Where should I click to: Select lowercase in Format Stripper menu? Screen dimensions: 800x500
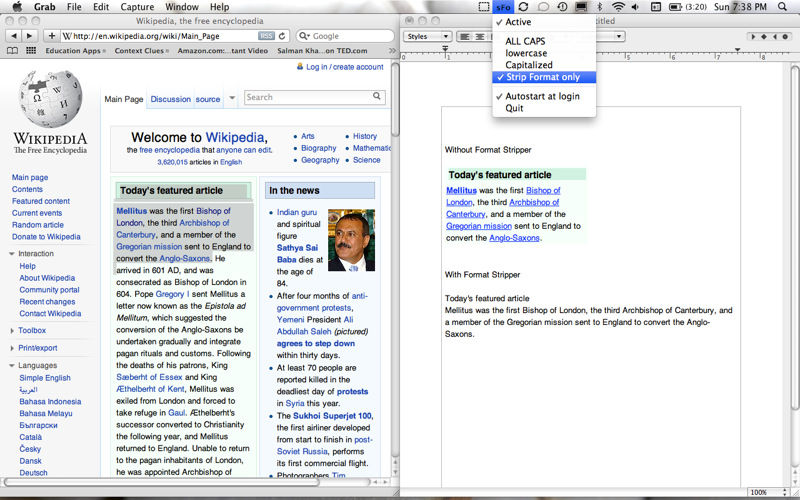pyautogui.click(x=544, y=53)
